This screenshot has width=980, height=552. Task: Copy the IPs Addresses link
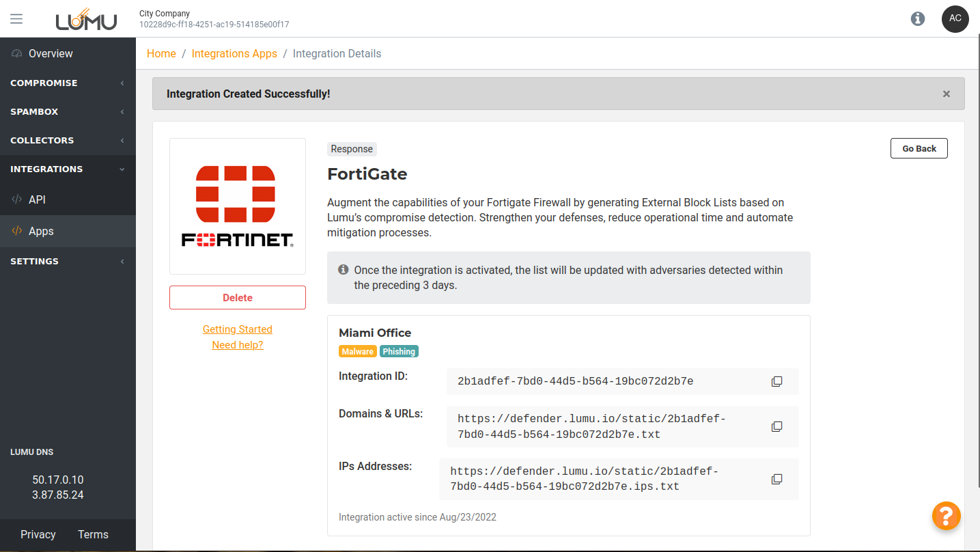click(776, 479)
